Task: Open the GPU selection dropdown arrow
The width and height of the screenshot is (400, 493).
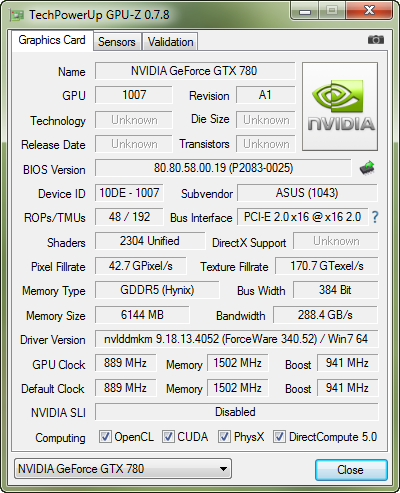Action: (x=223, y=469)
